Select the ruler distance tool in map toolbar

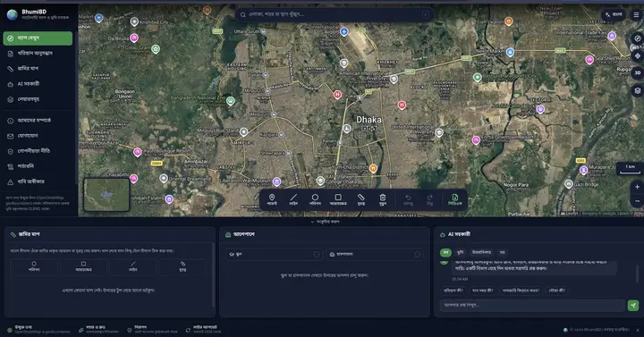(361, 199)
